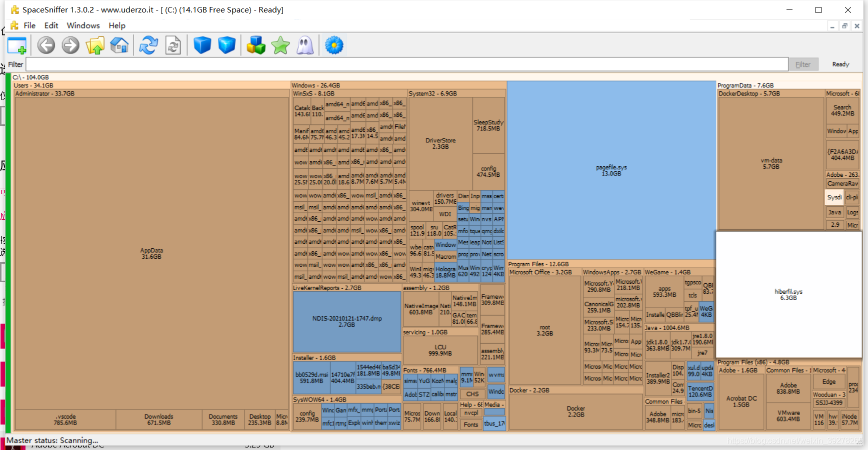Click the green star tagged files icon
The height and width of the screenshot is (450, 868).
280,45
